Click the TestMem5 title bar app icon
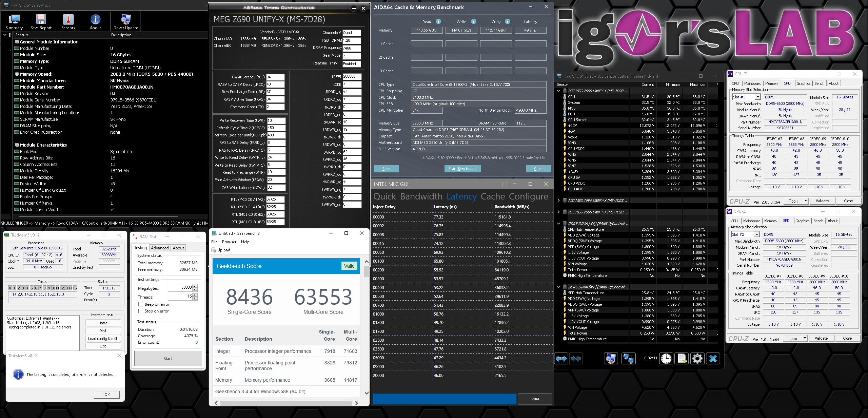The height and width of the screenshot is (418, 868). [7, 235]
